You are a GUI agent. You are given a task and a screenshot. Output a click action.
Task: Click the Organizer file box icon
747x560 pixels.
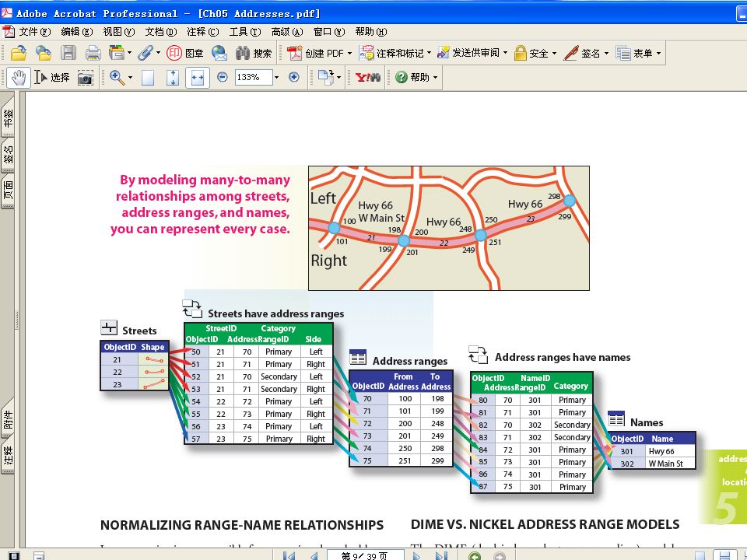pos(116,53)
